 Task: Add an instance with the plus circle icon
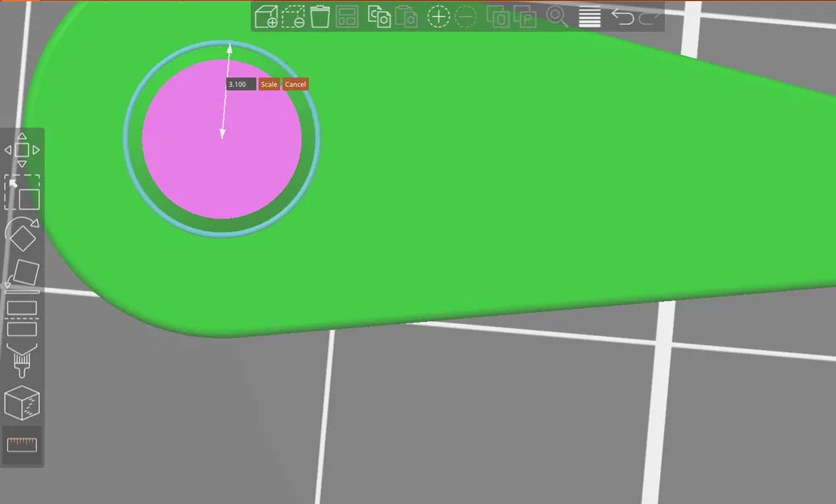click(x=438, y=16)
